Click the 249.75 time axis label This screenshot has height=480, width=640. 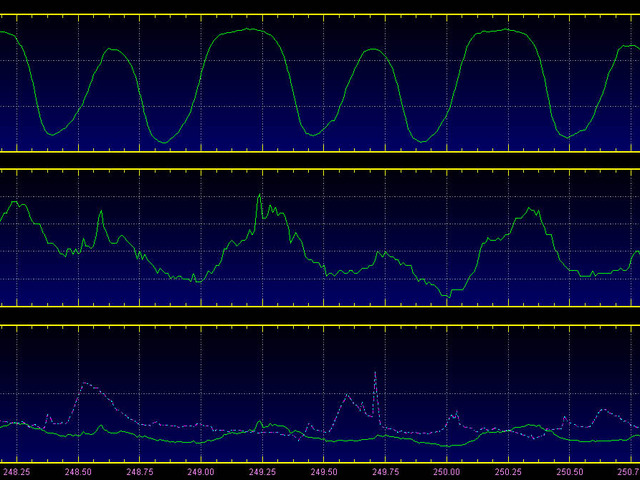point(385,472)
